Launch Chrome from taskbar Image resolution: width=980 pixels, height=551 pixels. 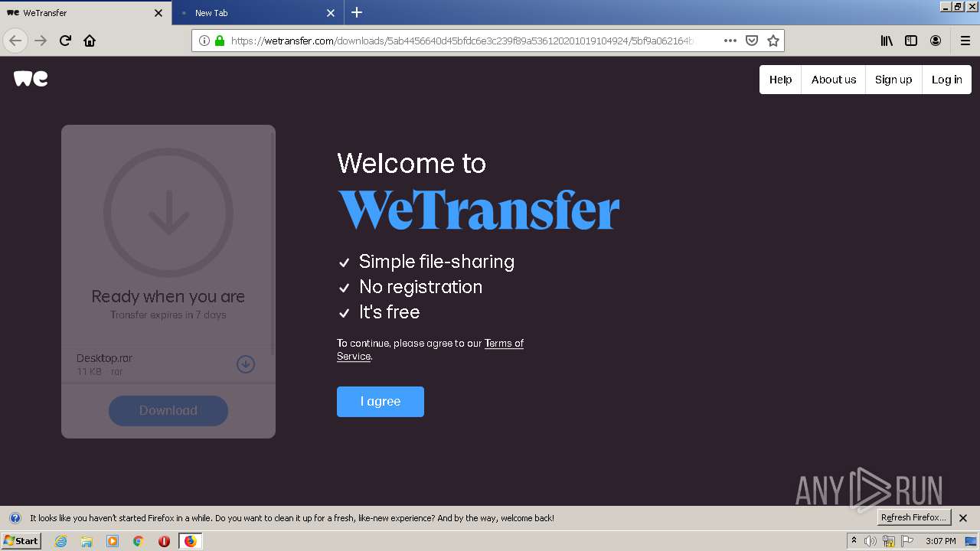(139, 541)
